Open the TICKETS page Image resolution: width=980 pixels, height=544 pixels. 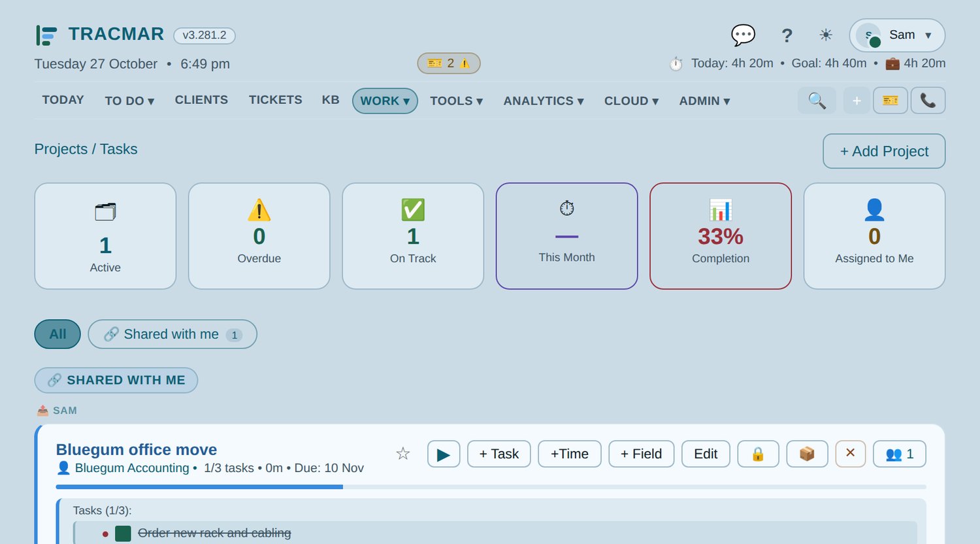point(276,100)
